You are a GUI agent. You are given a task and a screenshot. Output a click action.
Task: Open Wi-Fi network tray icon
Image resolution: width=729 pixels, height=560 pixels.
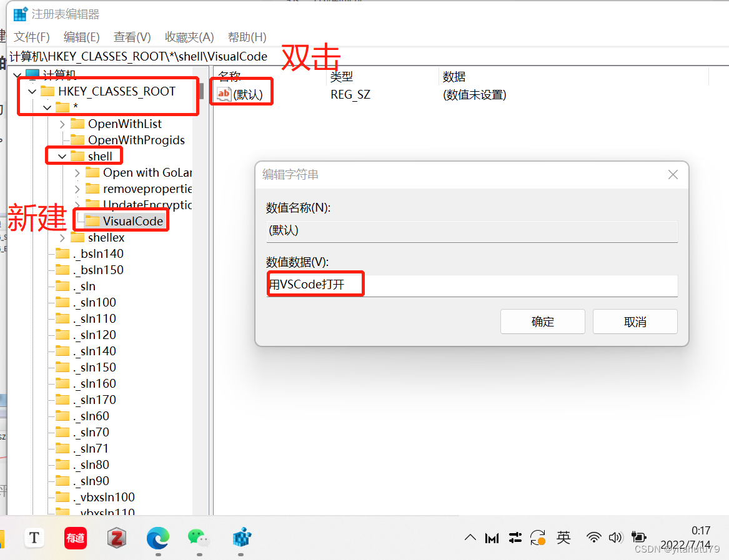click(593, 538)
